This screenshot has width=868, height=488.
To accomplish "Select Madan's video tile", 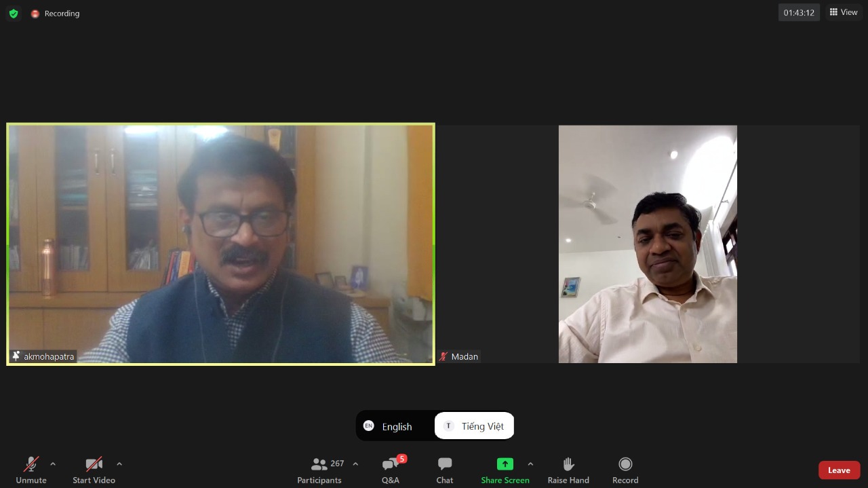I will tap(648, 244).
